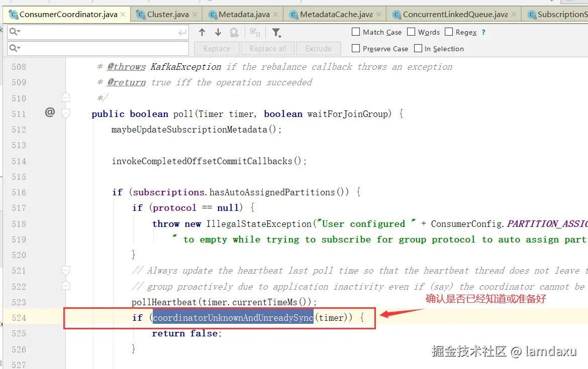Screen dimensions: 588x369
Task: Click coordinatorUnknownAndUnreadySync on line 524
Action: click(x=233, y=318)
